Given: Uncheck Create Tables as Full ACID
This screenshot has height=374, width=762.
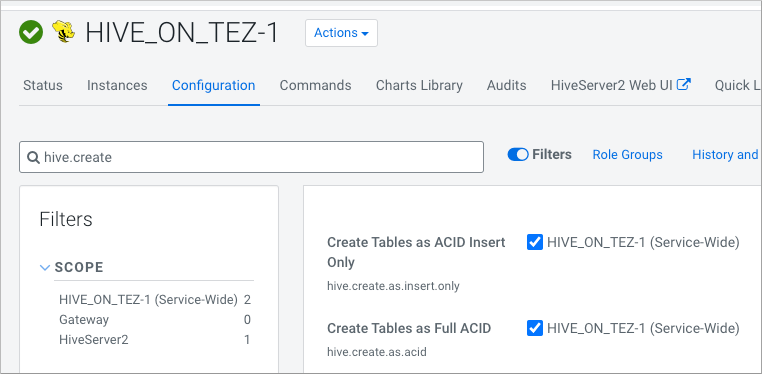Looking at the screenshot, I should [535, 328].
